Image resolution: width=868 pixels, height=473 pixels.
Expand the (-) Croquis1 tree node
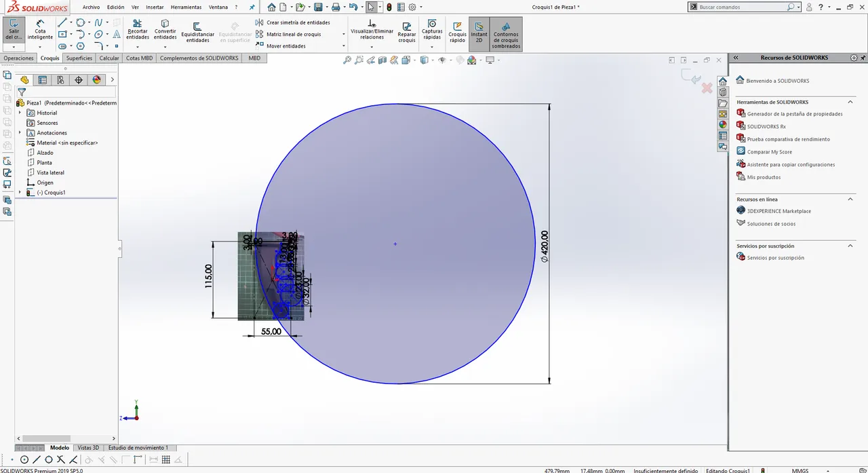20,193
